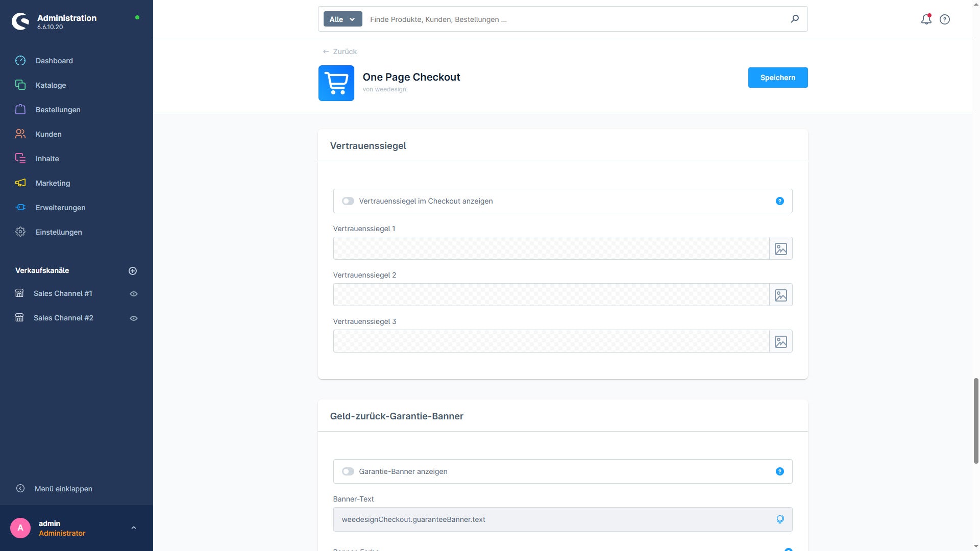Click the Shopware logo
Screen dimensions: 980x551
click(20, 21)
